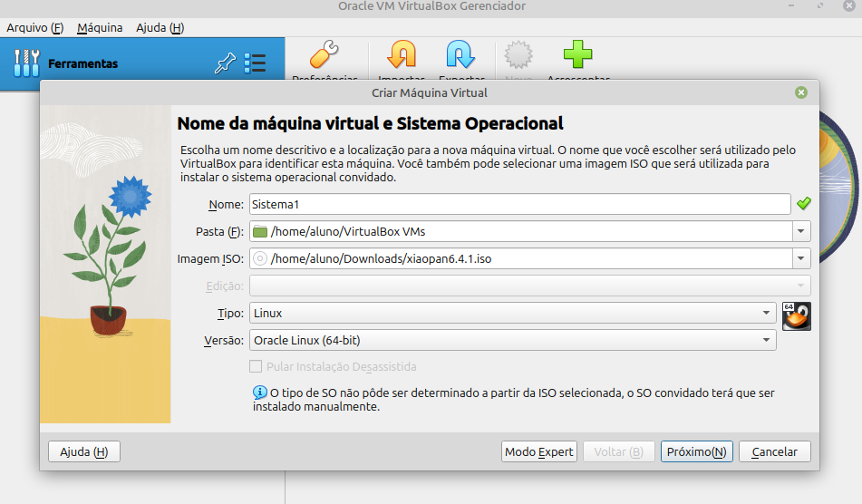Click the pin icon in Ferramentas
Screen dimensions: 862x504
[x=224, y=63]
